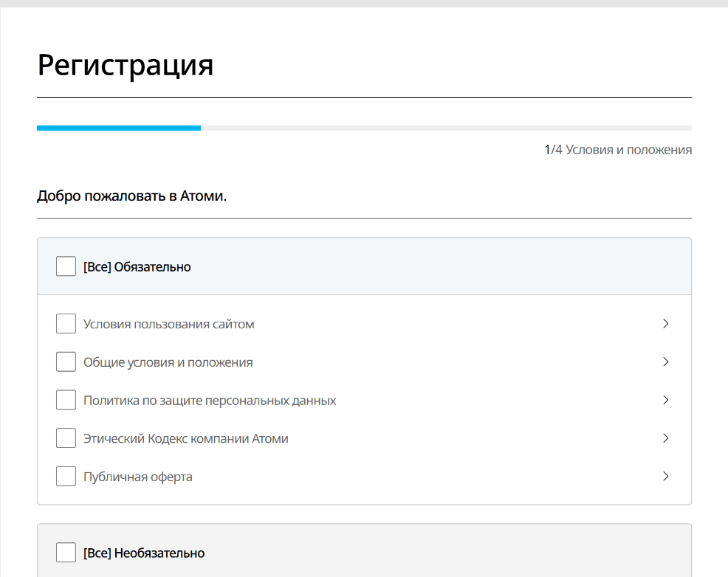
Task: Enable Общие условия и положения checkbox
Action: click(x=66, y=362)
